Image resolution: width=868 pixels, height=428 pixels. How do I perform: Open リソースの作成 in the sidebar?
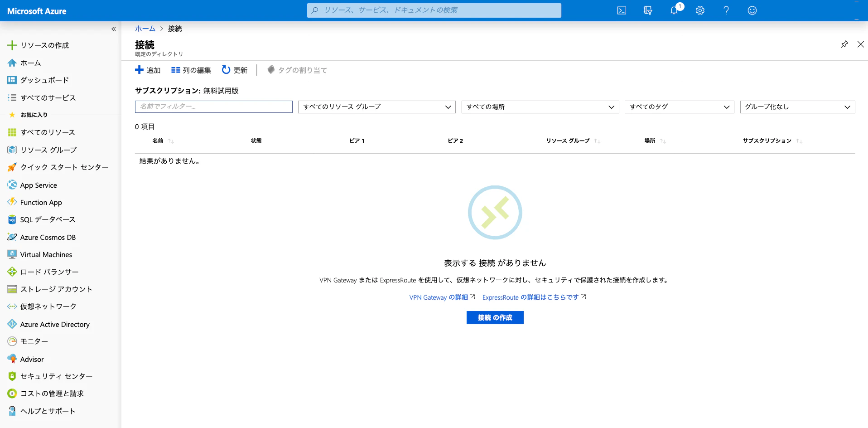pos(44,45)
